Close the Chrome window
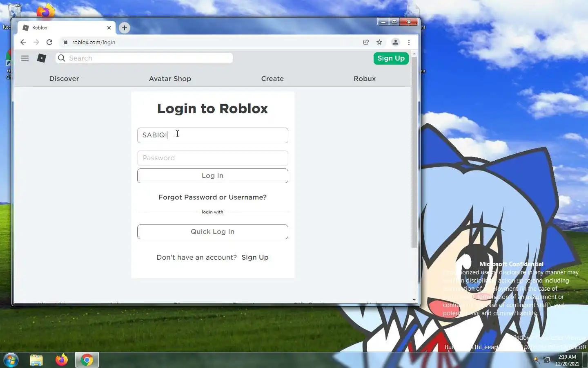 coord(409,22)
